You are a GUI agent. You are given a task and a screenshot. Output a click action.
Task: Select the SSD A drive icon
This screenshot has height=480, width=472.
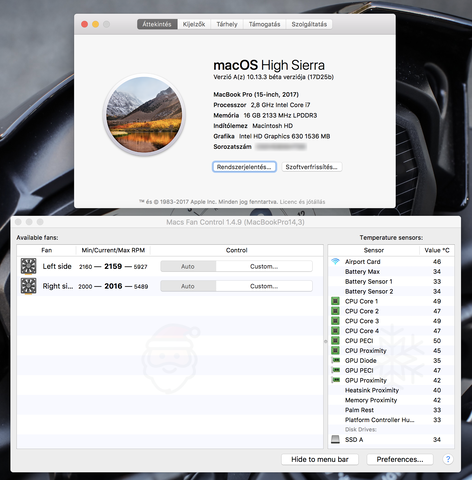pos(335,439)
